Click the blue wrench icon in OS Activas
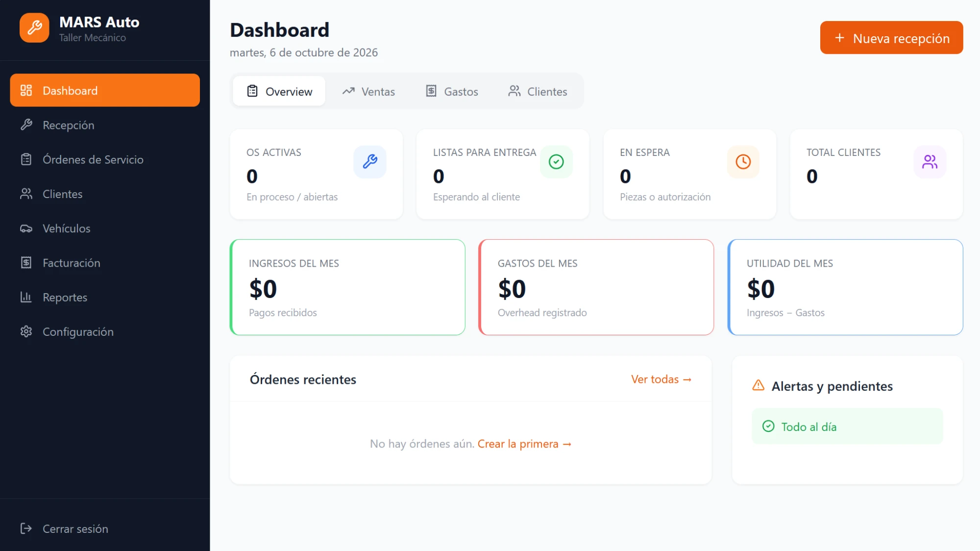980x551 pixels. (370, 162)
